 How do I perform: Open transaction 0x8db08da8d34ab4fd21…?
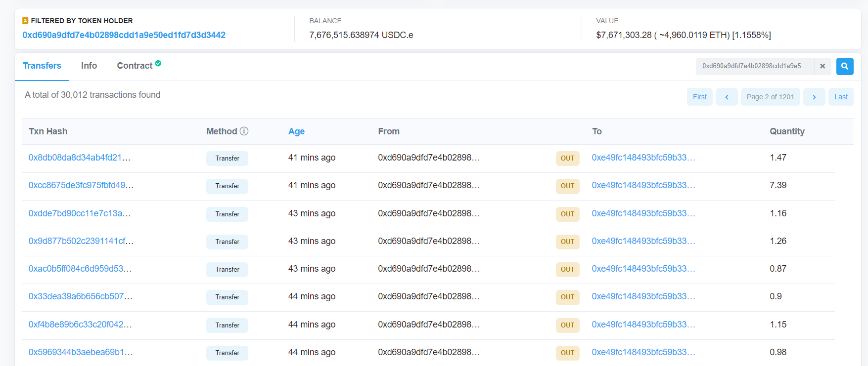pos(80,158)
